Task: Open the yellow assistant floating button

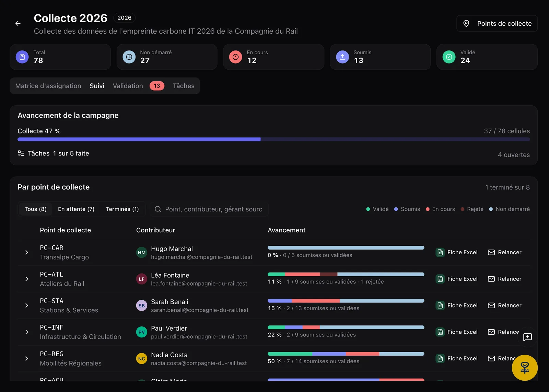Action: click(x=525, y=368)
